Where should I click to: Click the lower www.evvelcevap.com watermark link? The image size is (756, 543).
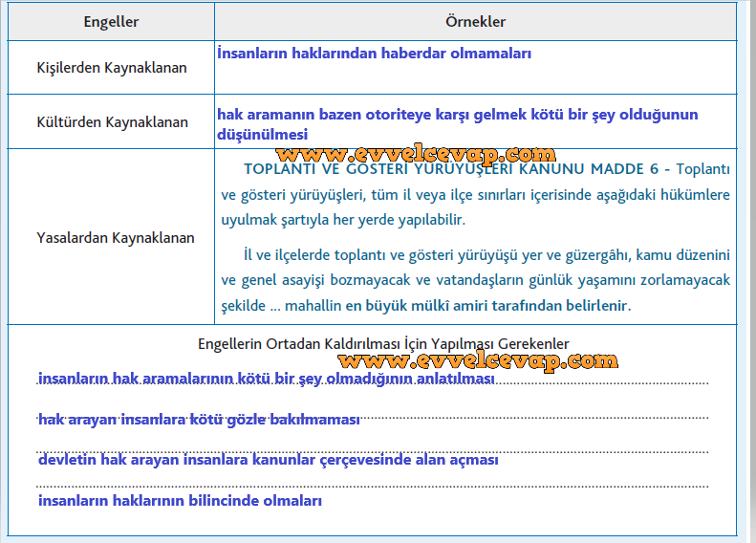(x=478, y=360)
